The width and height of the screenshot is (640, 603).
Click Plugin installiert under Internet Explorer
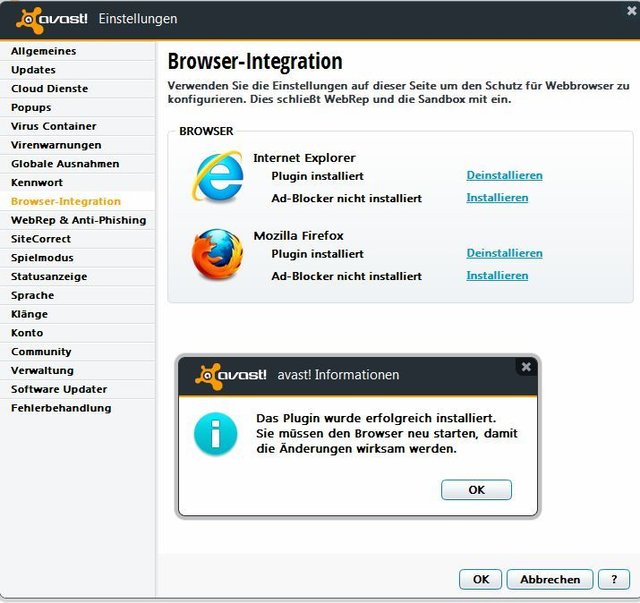click(318, 176)
